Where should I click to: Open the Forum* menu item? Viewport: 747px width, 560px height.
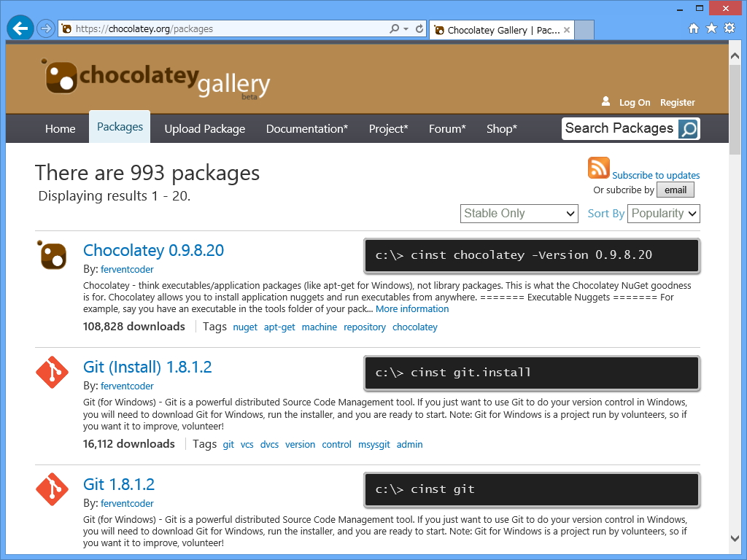(x=447, y=128)
